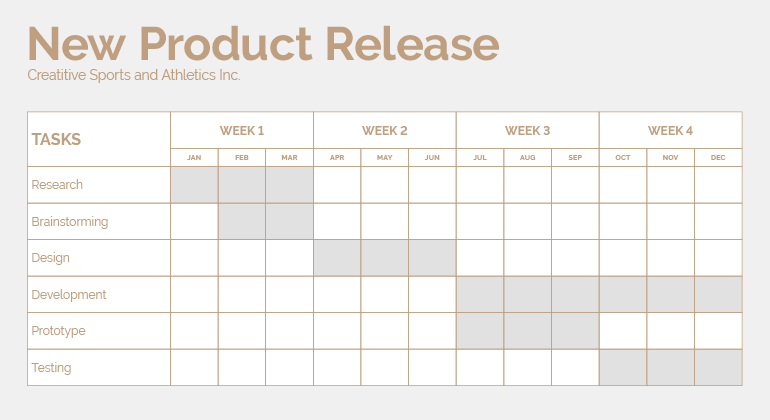Click the Testing task label
The height and width of the screenshot is (420, 770).
click(x=51, y=368)
